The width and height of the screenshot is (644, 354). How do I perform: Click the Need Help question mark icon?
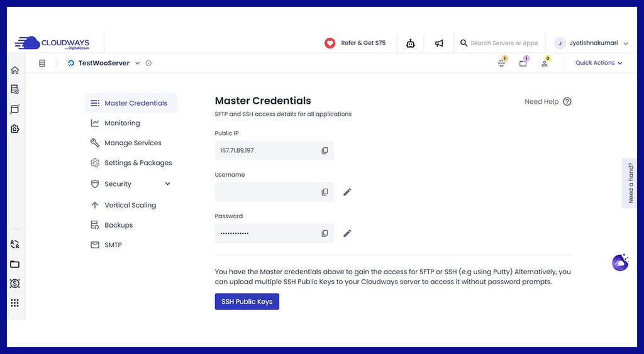pyautogui.click(x=567, y=102)
